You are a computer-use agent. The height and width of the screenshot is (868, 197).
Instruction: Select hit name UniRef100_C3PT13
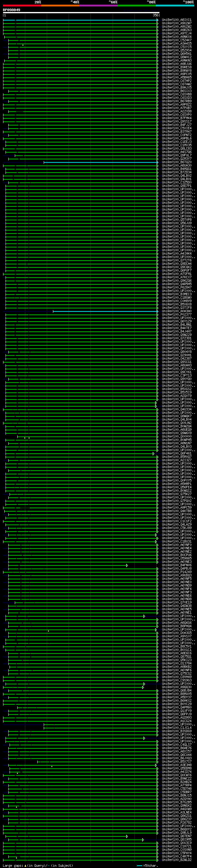coord(176,376)
